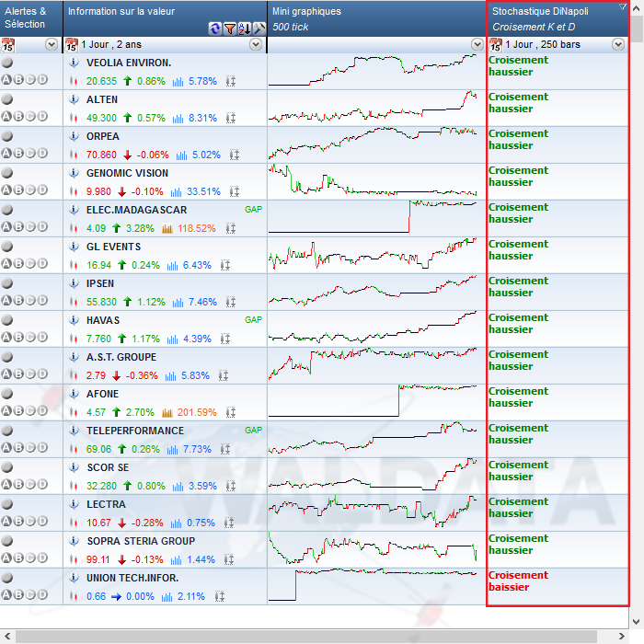Click range candle icon in TELEPERFORMANCE row
The height and width of the screenshot is (644, 644).
(x=225, y=449)
